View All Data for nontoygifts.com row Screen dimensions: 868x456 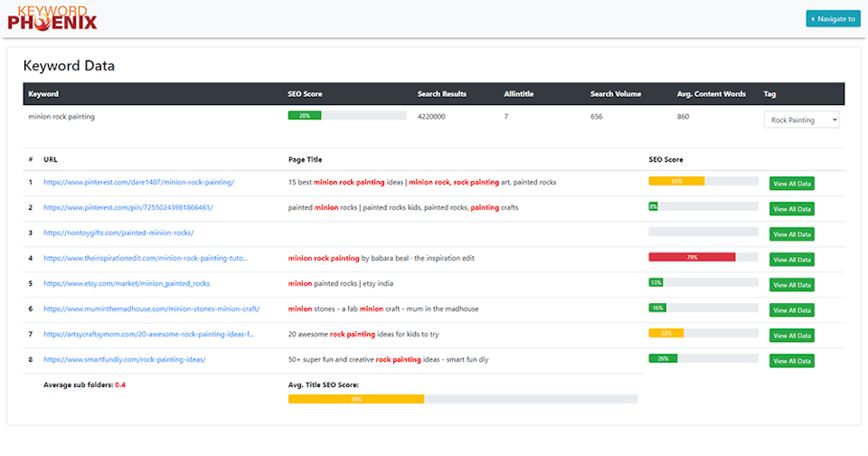pos(791,234)
